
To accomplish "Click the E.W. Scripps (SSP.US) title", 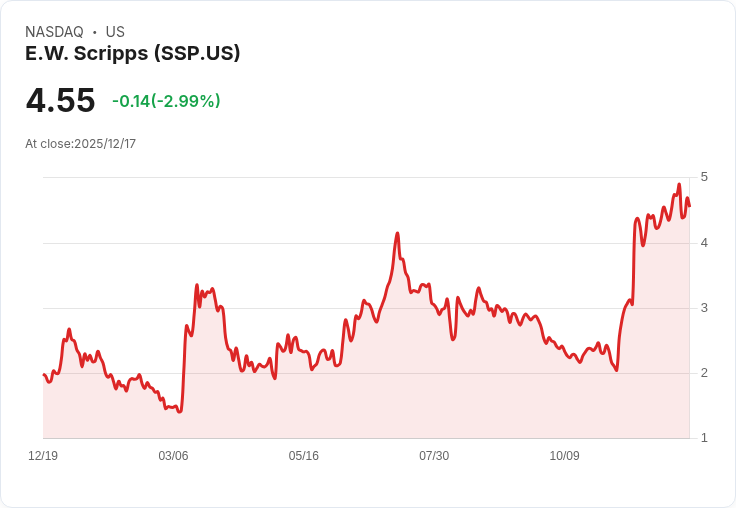I will tap(133, 54).
